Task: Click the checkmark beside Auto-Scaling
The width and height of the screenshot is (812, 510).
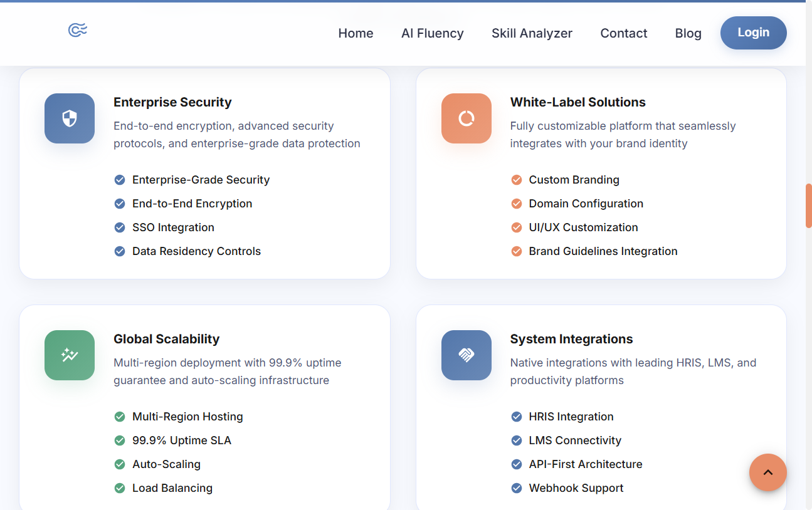Action: click(x=120, y=464)
